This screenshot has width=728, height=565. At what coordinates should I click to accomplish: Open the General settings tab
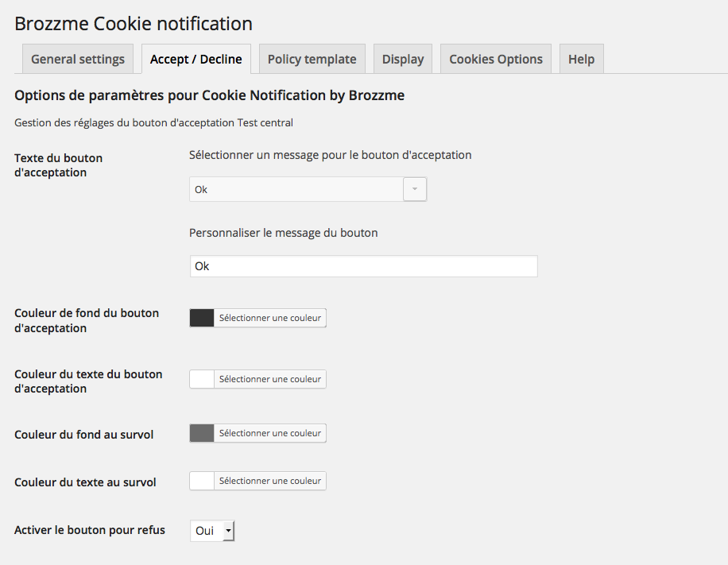[x=78, y=60]
